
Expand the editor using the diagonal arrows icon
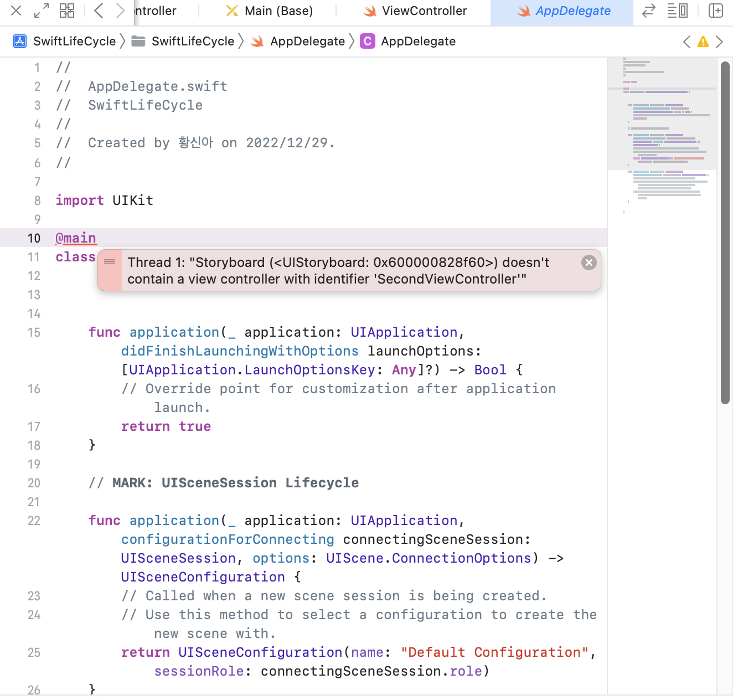click(41, 11)
